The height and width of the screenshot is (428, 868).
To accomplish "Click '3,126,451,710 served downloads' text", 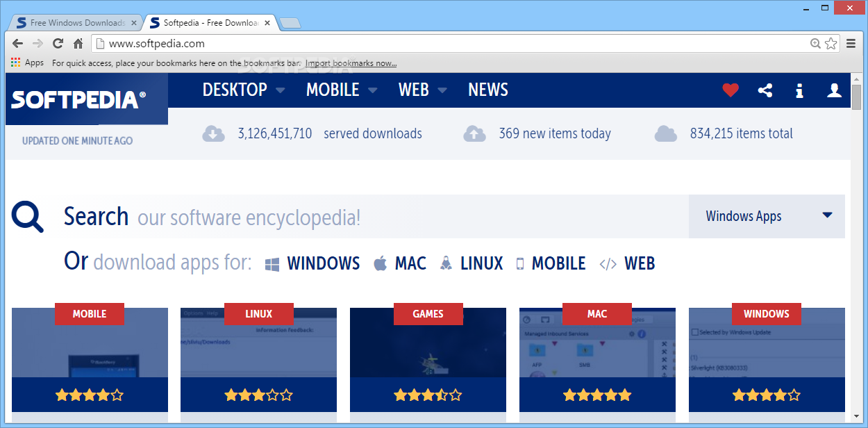I will point(330,133).
